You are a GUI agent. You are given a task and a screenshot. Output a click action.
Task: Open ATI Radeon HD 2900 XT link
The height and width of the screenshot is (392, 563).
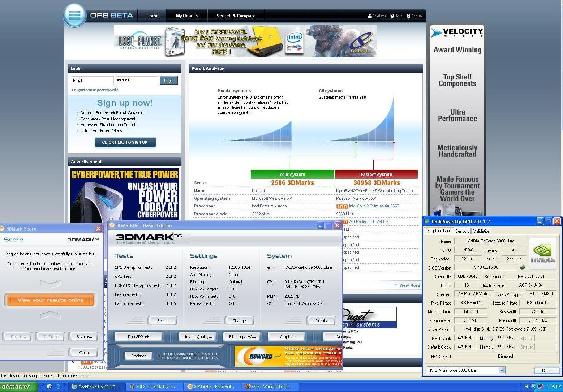click(x=370, y=222)
